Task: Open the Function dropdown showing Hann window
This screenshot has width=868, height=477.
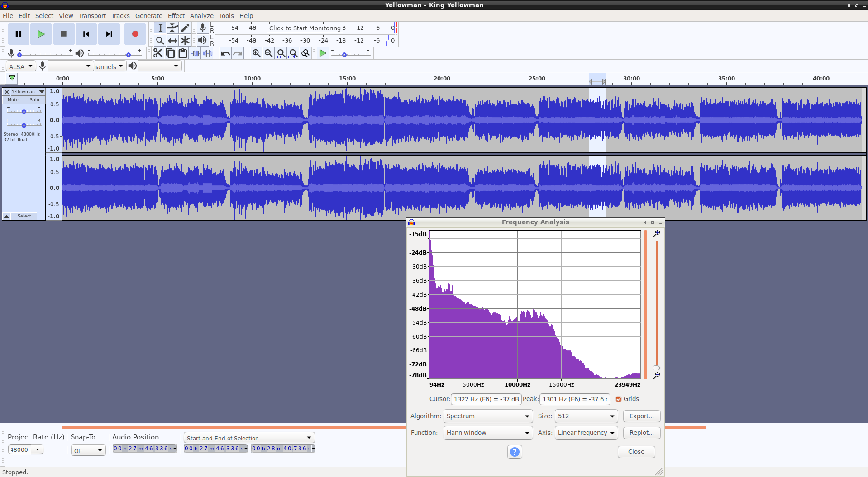Action: (x=488, y=433)
